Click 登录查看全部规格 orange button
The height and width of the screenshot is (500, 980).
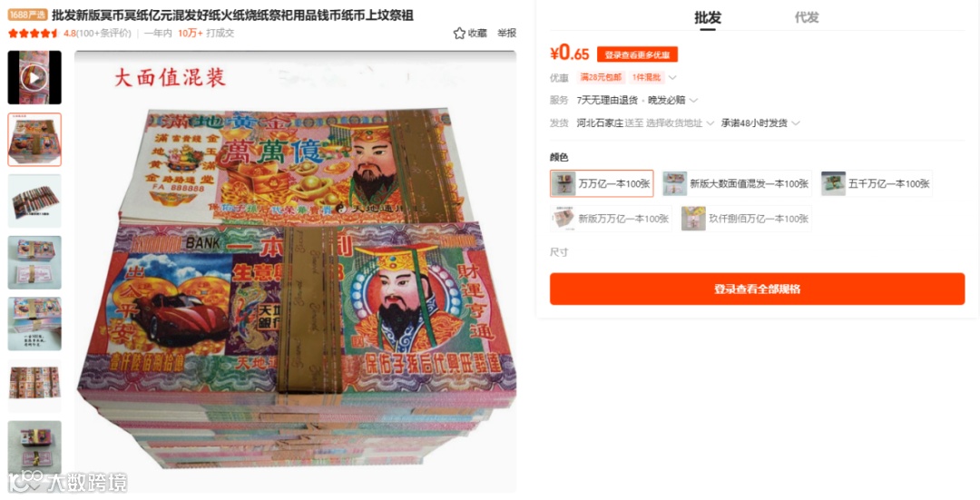(758, 289)
